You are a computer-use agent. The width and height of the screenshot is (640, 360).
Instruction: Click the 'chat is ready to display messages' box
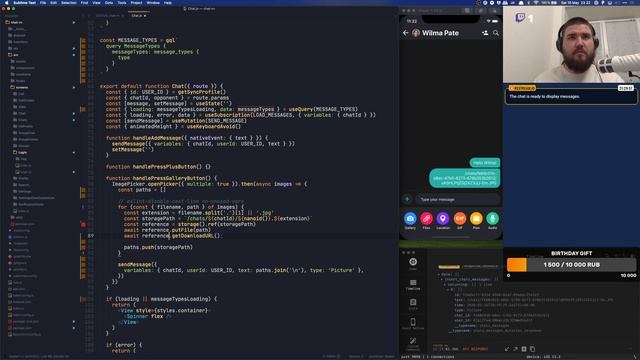(x=571, y=97)
